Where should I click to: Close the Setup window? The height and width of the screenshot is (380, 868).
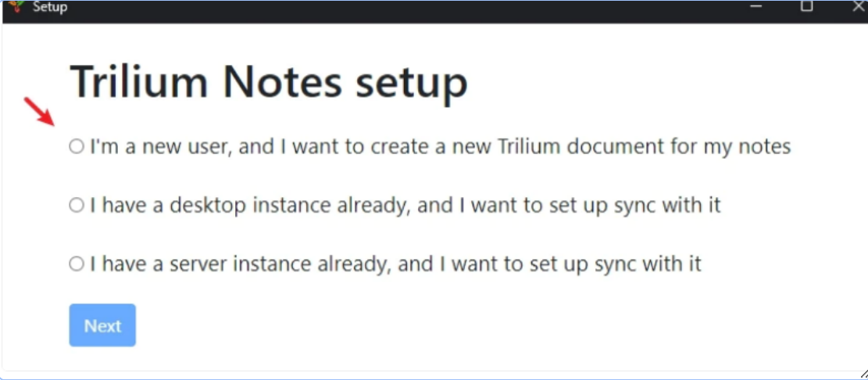858,6
